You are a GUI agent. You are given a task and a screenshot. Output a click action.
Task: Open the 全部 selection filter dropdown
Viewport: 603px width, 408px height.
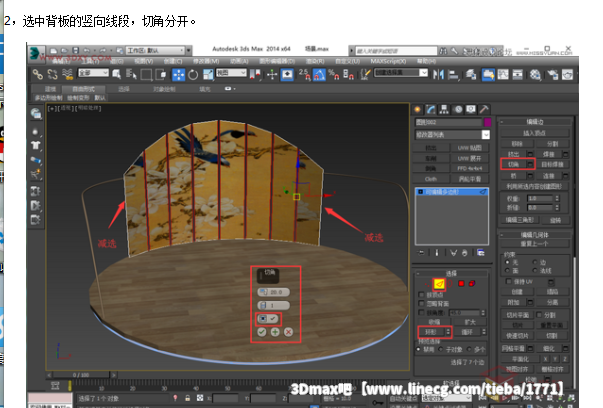(93, 73)
